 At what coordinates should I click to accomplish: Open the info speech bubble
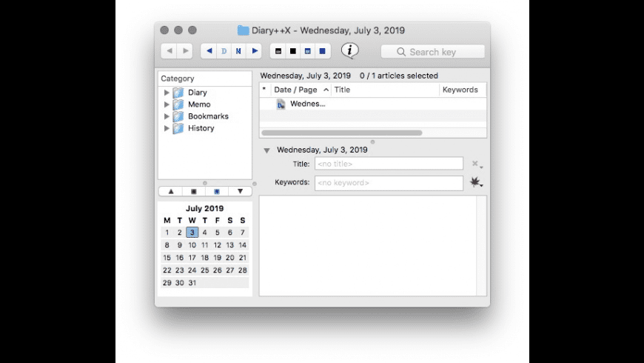tap(349, 50)
